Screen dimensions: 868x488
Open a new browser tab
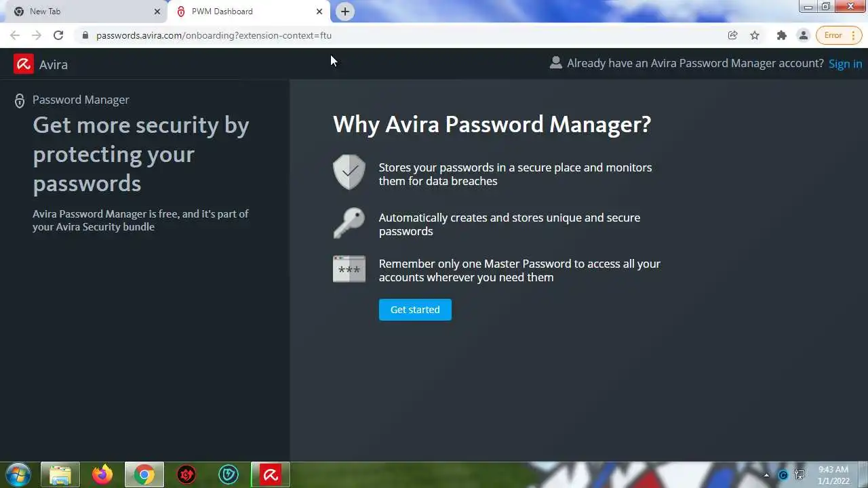(x=345, y=12)
